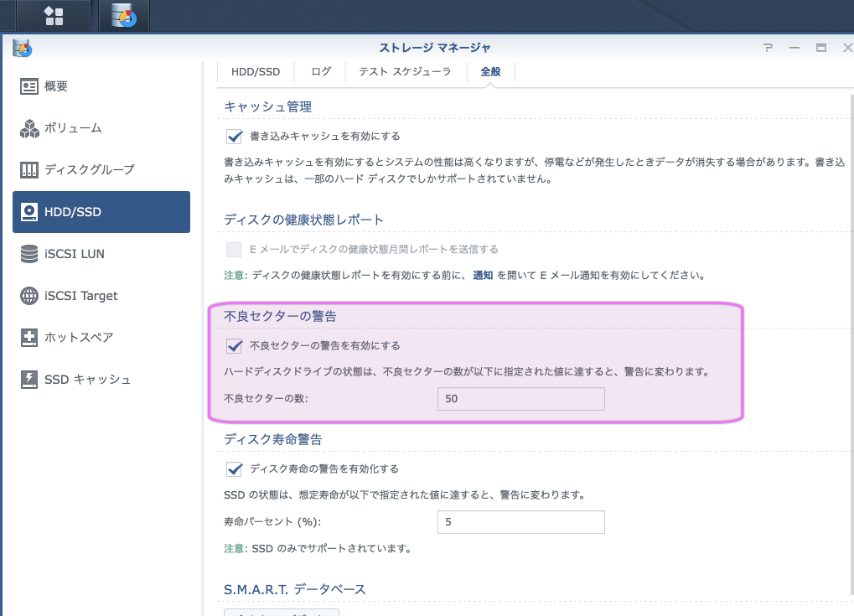Switch to the ログ tab
Screen dimensions: 854x616
coord(321,72)
